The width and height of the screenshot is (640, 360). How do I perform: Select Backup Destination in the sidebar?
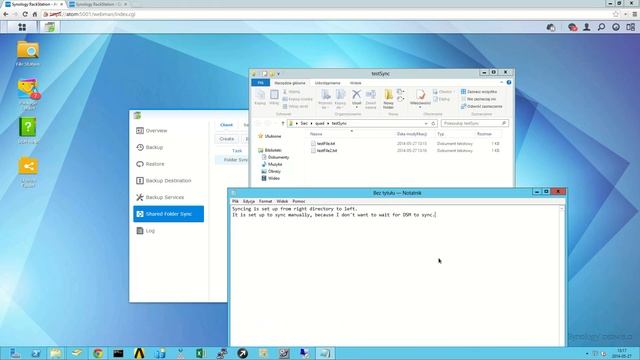click(x=168, y=180)
